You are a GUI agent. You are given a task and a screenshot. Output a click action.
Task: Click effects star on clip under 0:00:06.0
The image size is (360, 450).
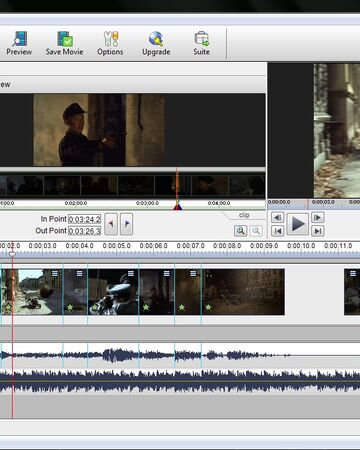(146, 307)
